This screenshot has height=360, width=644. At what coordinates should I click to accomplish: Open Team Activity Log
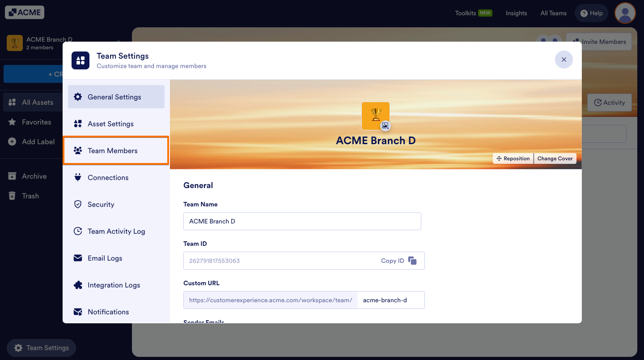pos(116,231)
